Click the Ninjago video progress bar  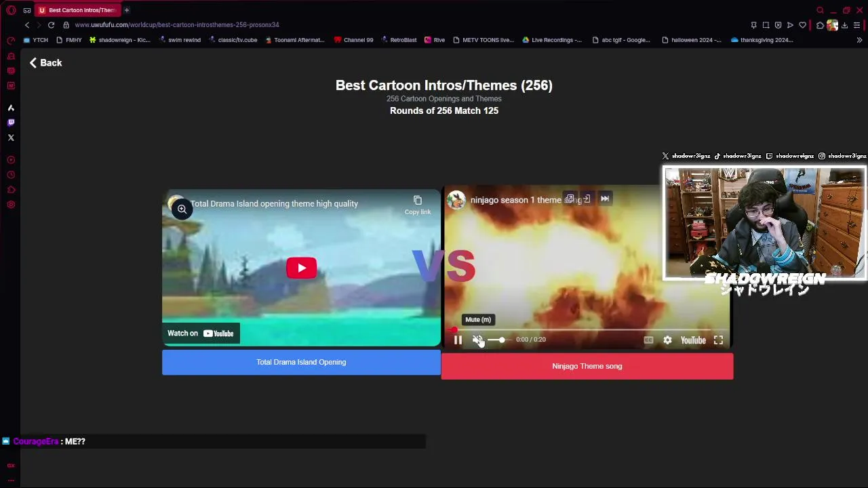click(x=587, y=330)
